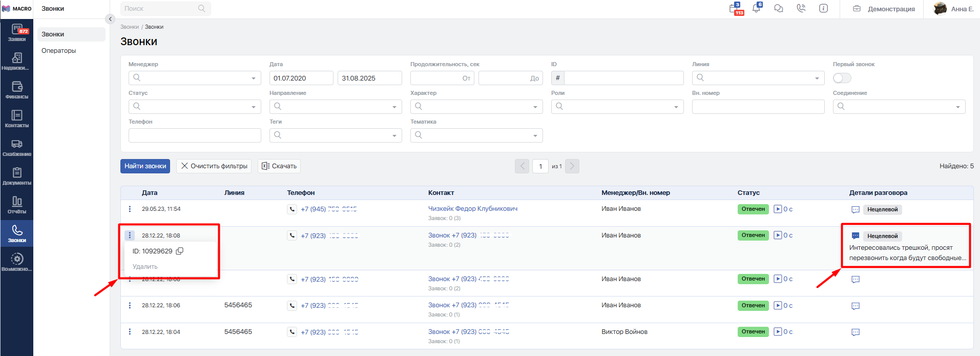Click the Телефон filter input field
Screen dimensions: 980x356
pos(195,135)
